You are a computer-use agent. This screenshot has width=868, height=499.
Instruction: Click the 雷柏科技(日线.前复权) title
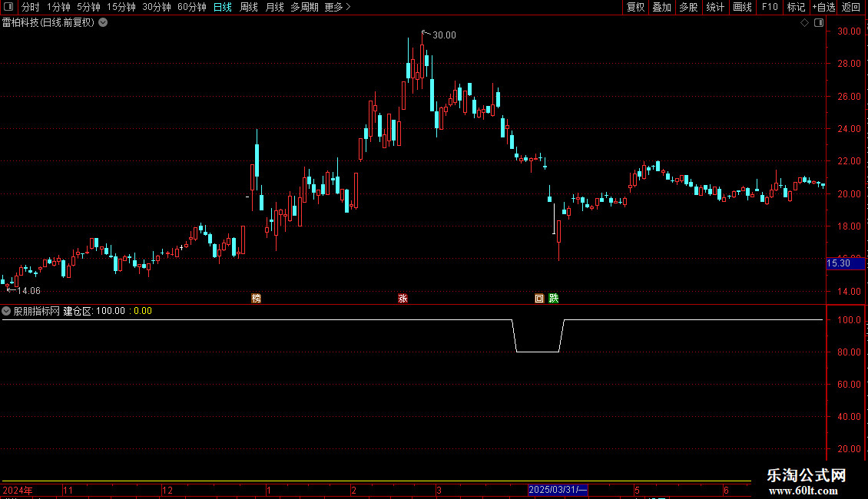pyautogui.click(x=48, y=23)
